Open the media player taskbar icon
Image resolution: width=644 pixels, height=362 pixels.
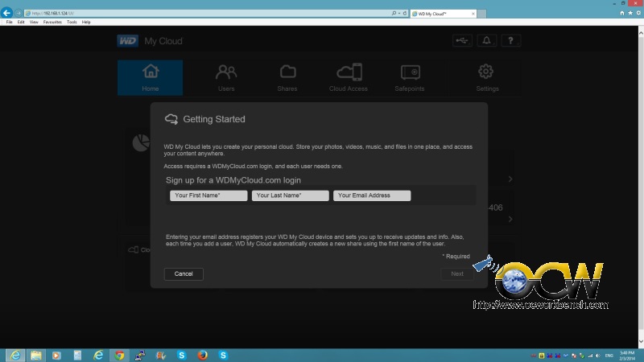pos(56,355)
